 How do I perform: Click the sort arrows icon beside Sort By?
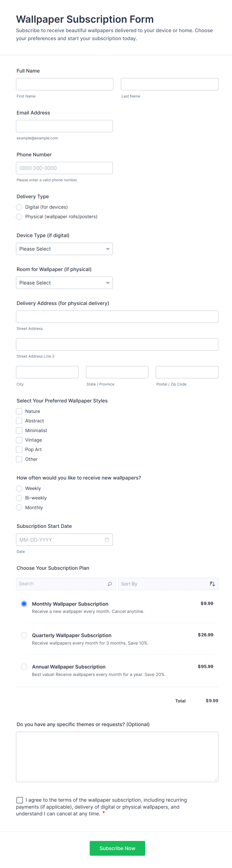[x=212, y=583]
